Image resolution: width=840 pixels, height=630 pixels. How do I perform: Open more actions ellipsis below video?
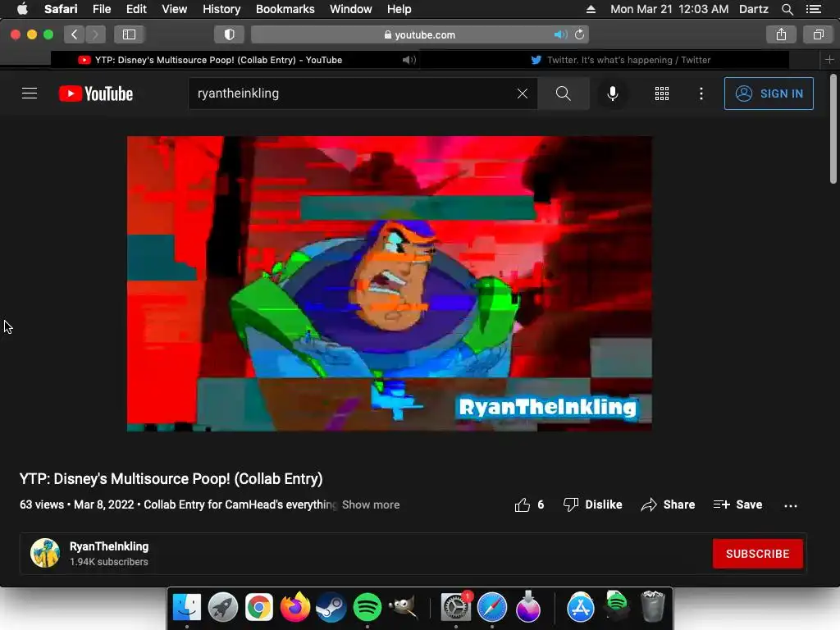pos(790,505)
